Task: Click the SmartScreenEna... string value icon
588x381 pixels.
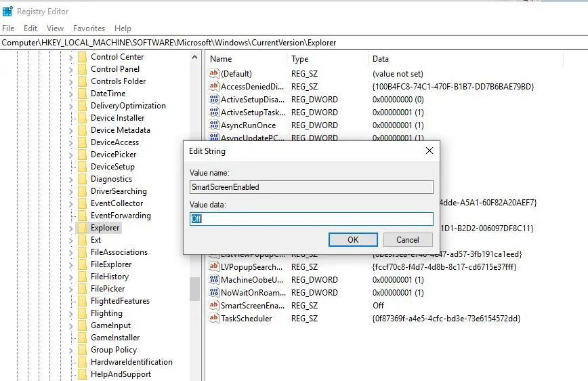Action: click(214, 305)
